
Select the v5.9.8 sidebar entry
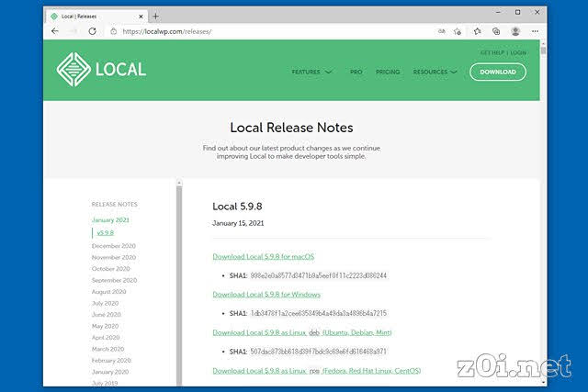106,233
